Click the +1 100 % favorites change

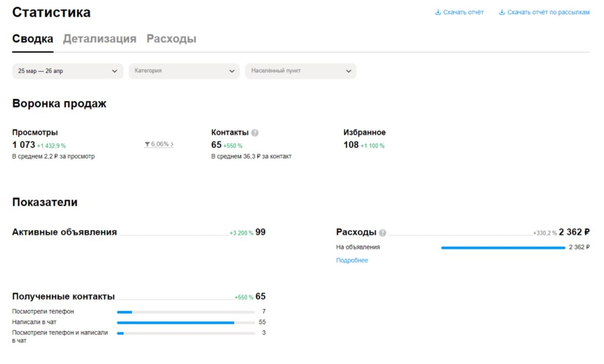[372, 146]
